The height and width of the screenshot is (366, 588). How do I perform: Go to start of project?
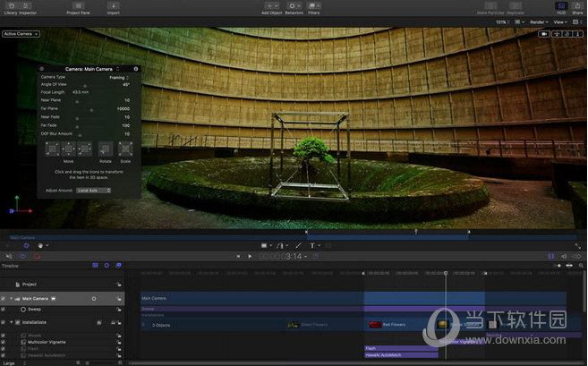pyautogui.click(x=238, y=257)
